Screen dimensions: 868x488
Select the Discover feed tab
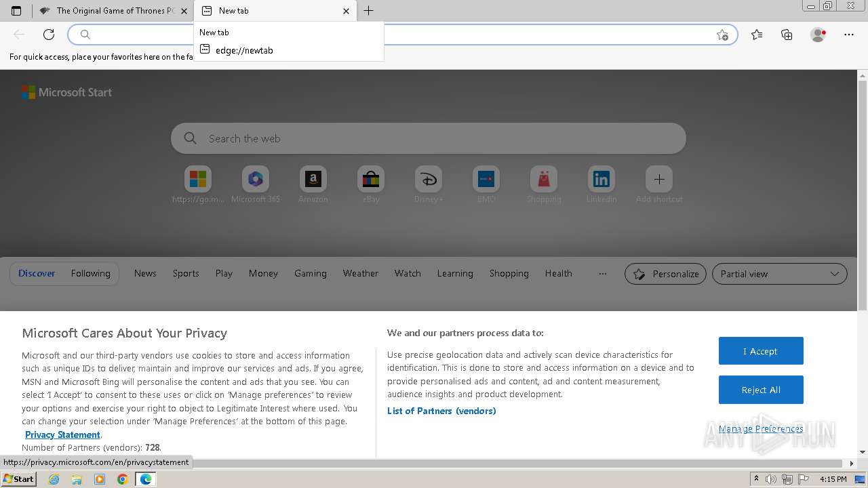pos(37,273)
